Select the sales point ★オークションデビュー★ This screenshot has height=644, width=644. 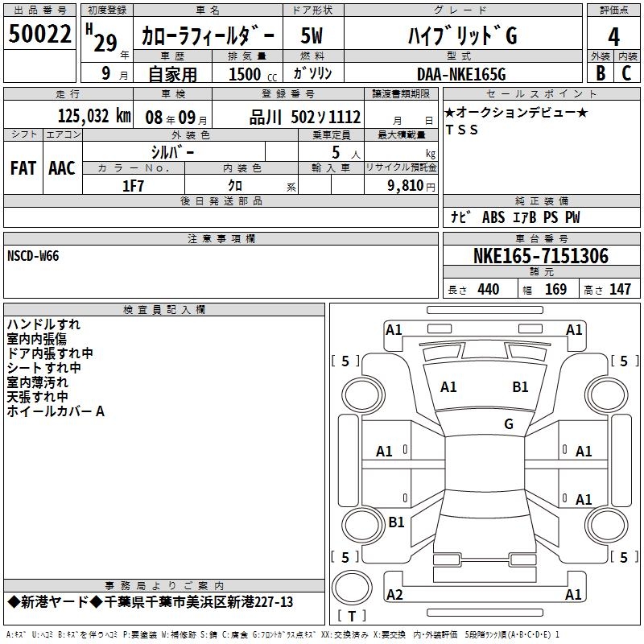[516, 112]
